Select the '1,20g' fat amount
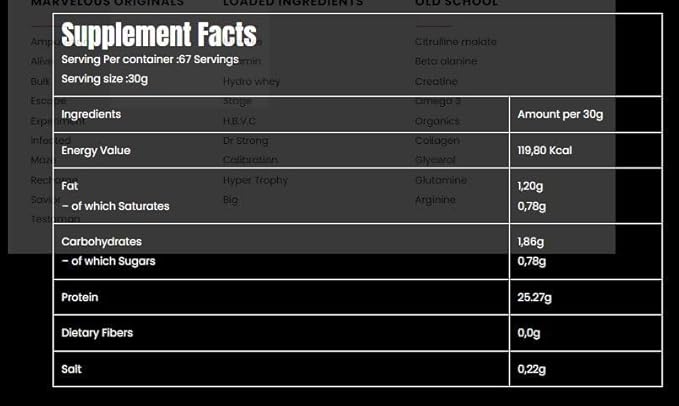This screenshot has height=406, width=679. click(x=530, y=186)
